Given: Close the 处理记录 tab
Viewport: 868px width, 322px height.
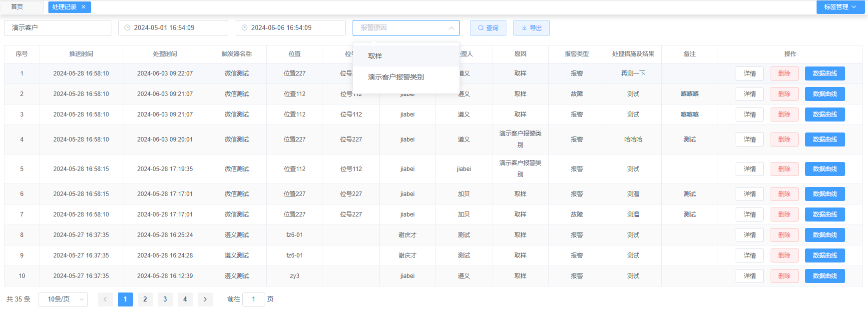Looking at the screenshot, I should pos(83,7).
